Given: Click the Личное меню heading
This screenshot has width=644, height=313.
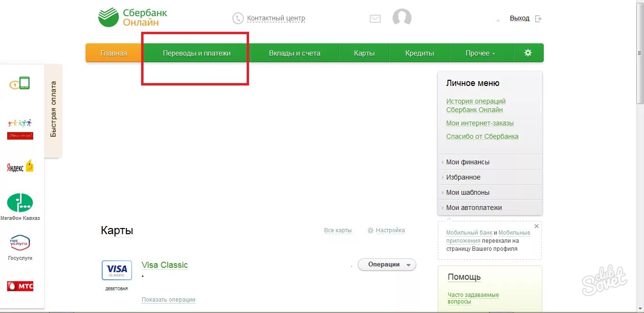Looking at the screenshot, I should [473, 83].
